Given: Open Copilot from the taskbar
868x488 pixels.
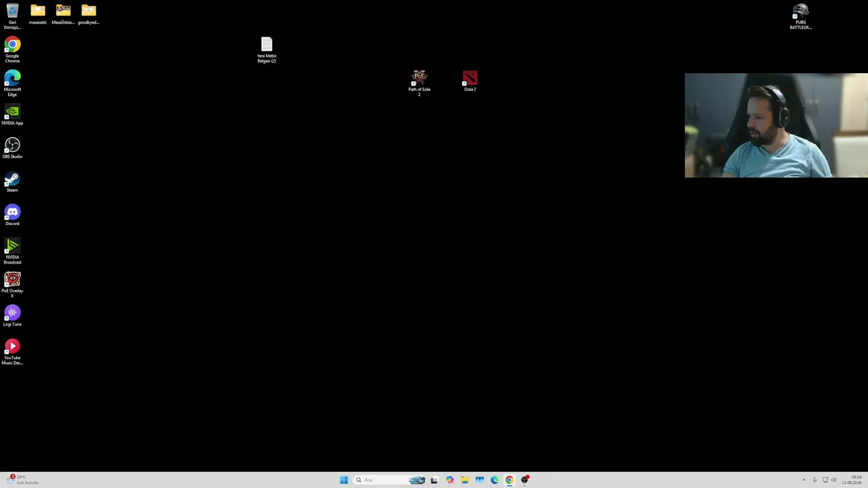Looking at the screenshot, I should 450,480.
